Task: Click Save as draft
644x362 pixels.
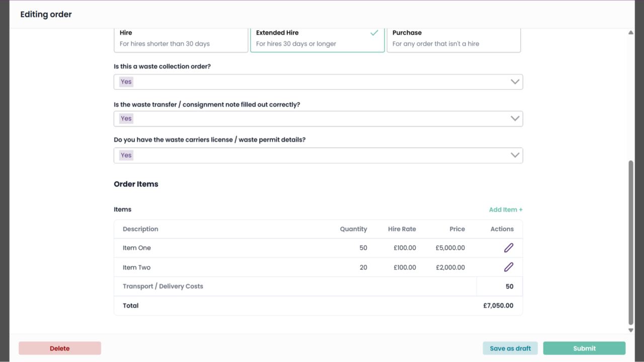Action: pos(510,348)
